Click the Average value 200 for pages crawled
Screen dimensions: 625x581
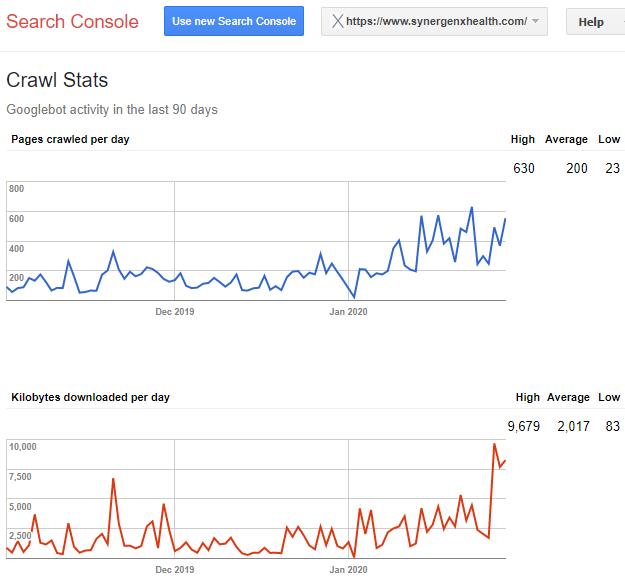tap(577, 168)
